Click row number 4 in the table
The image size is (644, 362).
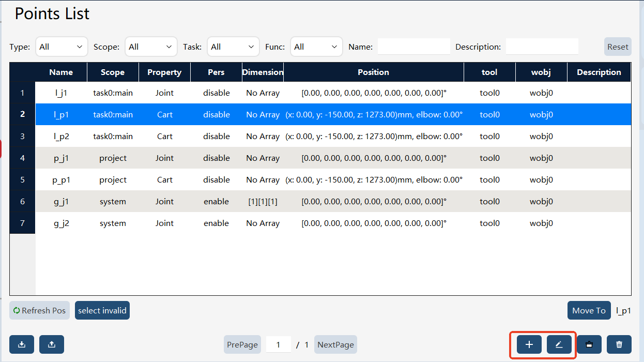[22, 158]
